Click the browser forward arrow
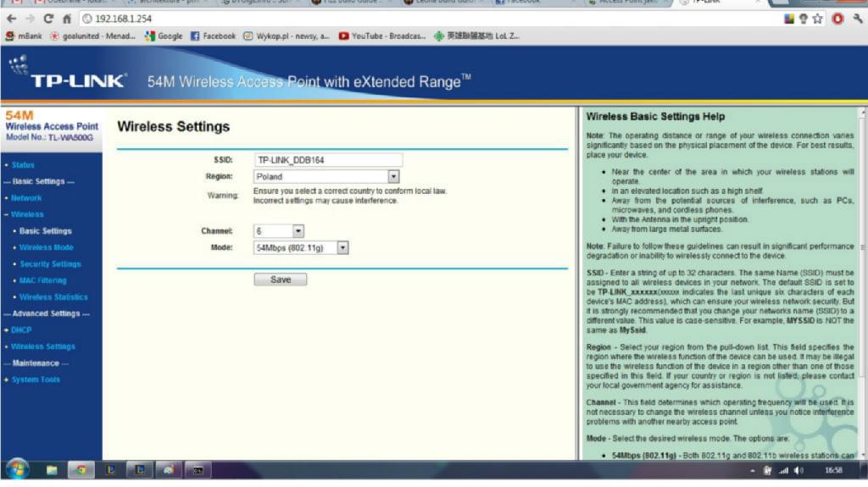Image resolution: width=868 pixels, height=487 pixels. pyautogui.click(x=30, y=19)
